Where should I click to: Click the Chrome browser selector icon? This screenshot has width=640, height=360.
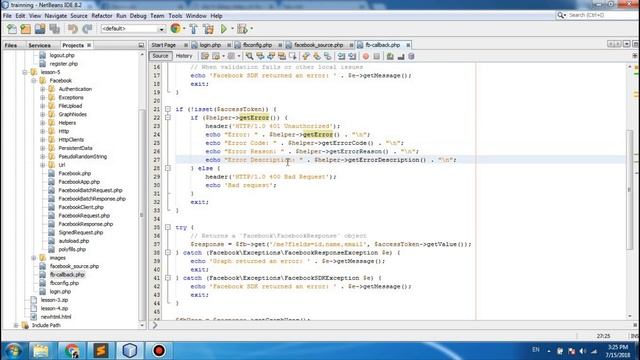pos(176,29)
